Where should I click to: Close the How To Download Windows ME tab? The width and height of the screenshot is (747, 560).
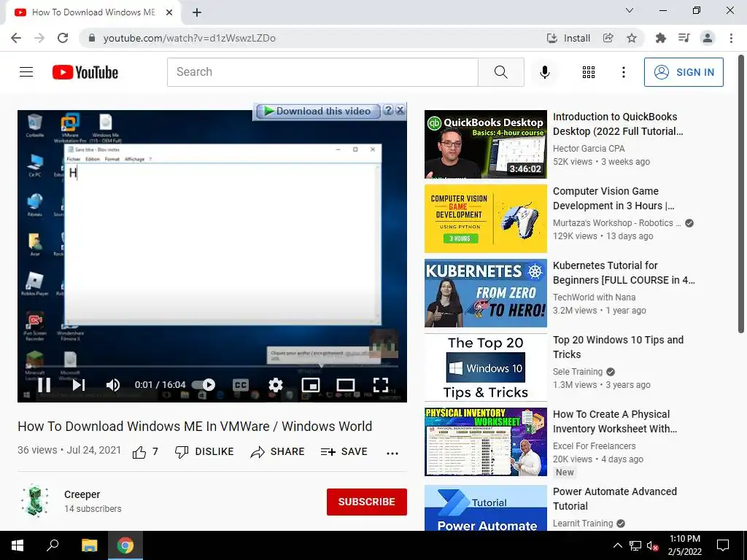click(x=169, y=12)
